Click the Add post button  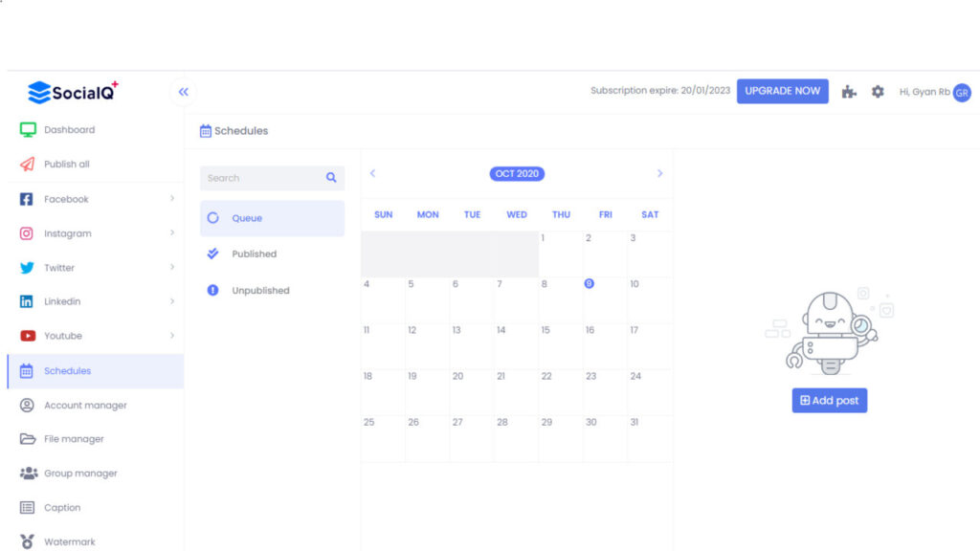click(x=829, y=400)
